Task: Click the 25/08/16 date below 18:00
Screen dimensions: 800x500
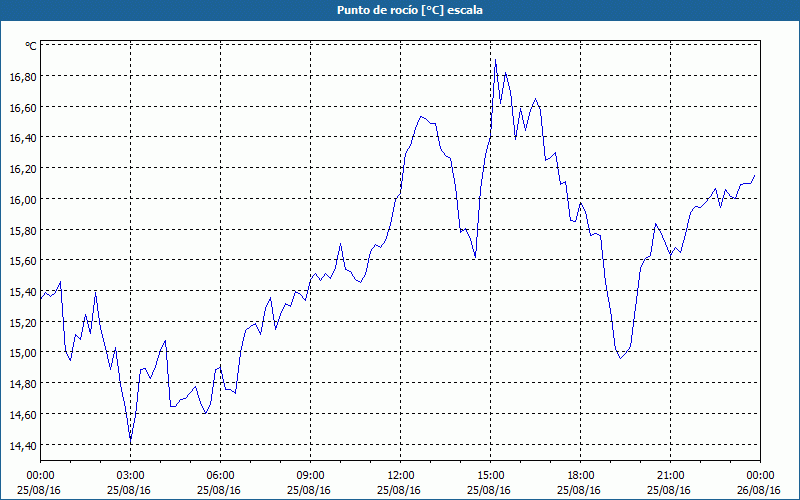Action: (580, 490)
